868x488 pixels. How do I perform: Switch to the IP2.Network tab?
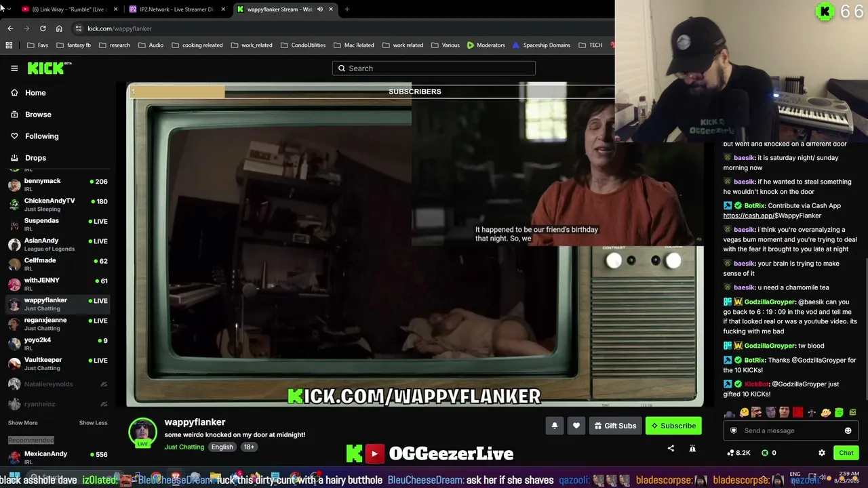pos(176,9)
